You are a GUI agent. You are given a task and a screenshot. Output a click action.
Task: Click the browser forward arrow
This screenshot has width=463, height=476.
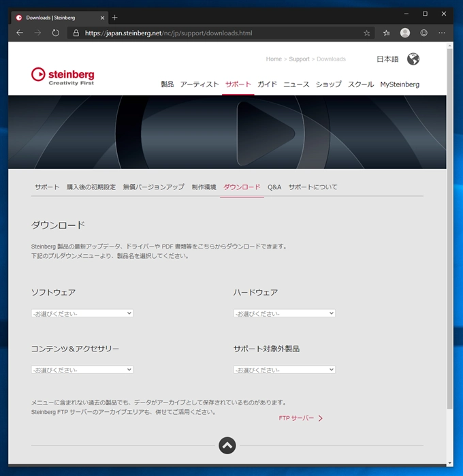(x=37, y=33)
